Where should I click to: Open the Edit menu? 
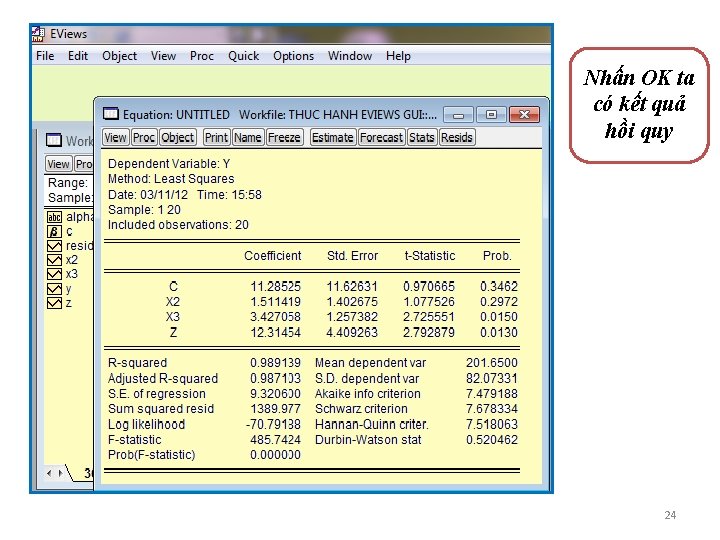pyautogui.click(x=78, y=56)
